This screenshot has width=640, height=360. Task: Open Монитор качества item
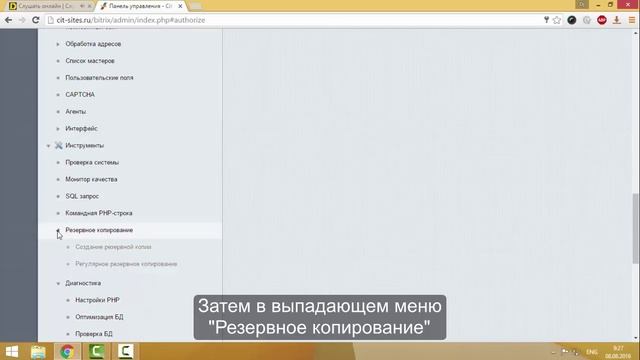(91, 179)
